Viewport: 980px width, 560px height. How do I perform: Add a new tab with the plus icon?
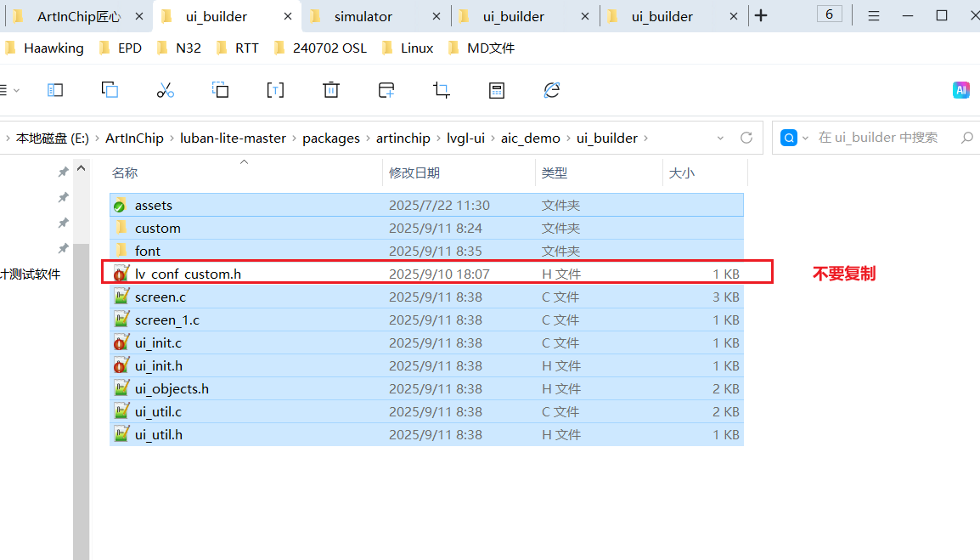click(761, 15)
